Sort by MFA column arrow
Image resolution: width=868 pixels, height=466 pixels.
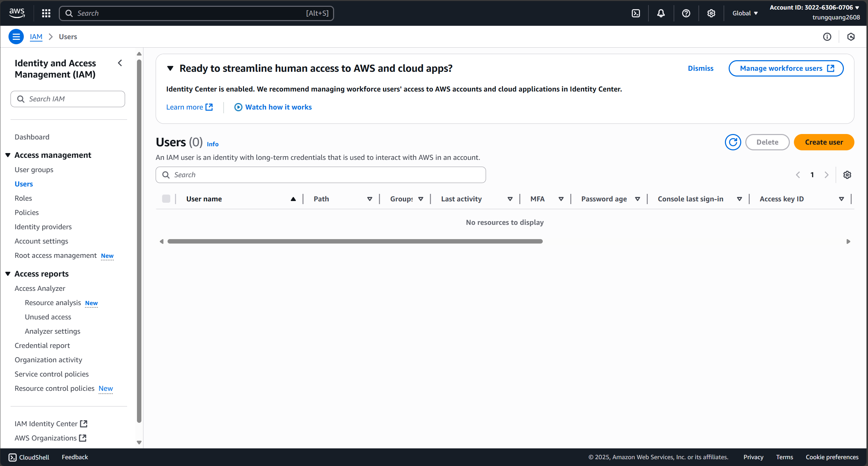tap(561, 199)
